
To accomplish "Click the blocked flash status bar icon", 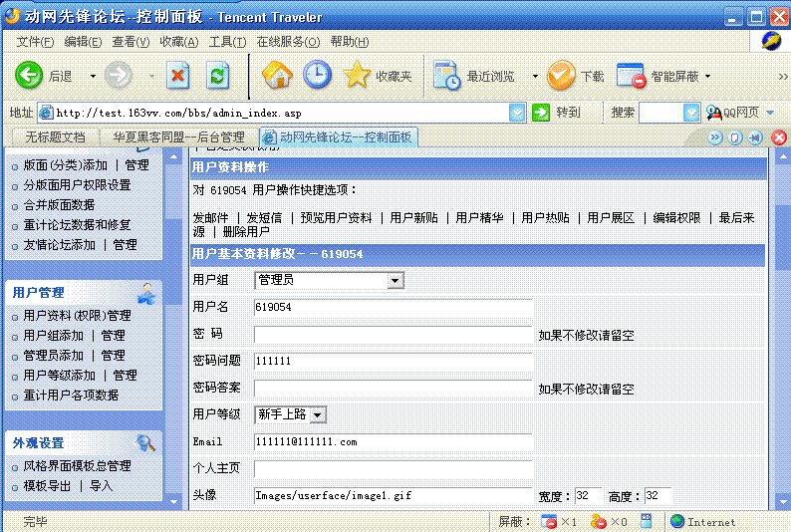I will 599,521.
